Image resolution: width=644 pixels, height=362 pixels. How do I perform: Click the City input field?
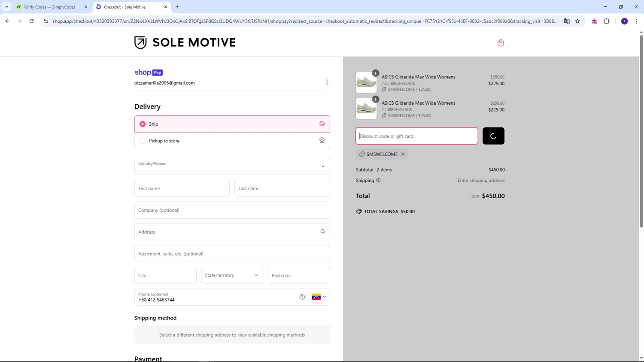point(165,275)
